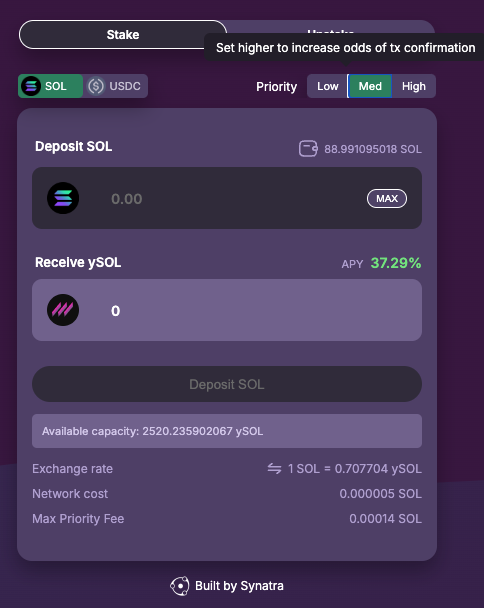Select Med priority option

click(x=370, y=86)
